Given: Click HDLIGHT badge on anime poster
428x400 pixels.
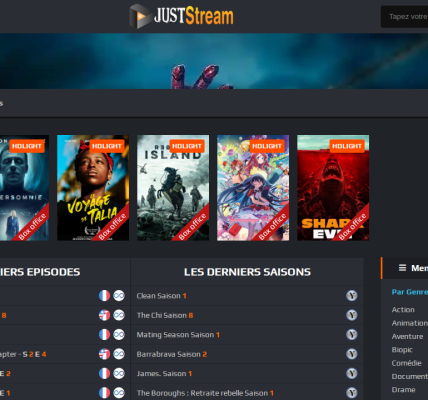Looking at the screenshot, I should [x=267, y=146].
